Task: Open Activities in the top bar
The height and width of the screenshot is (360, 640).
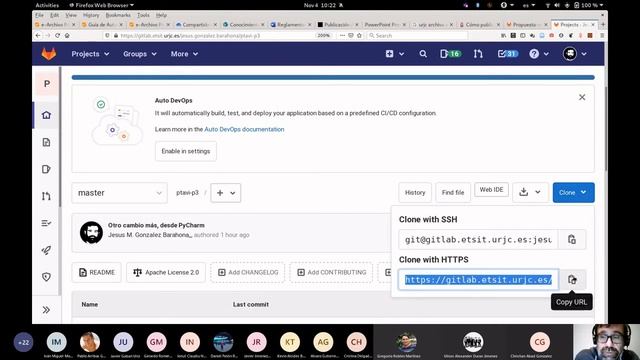Action: 47,5
